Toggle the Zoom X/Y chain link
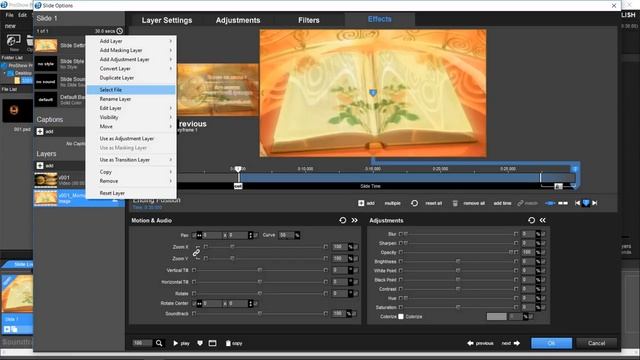 pos(196,253)
